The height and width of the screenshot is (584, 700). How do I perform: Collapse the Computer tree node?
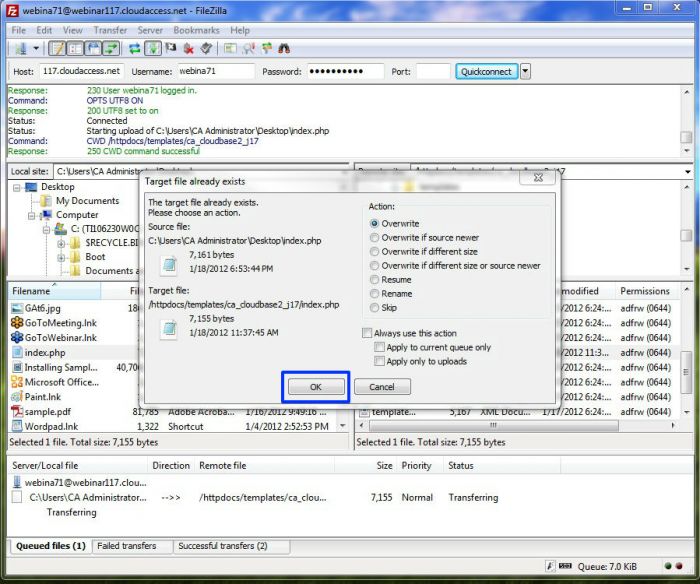[x=32, y=216]
